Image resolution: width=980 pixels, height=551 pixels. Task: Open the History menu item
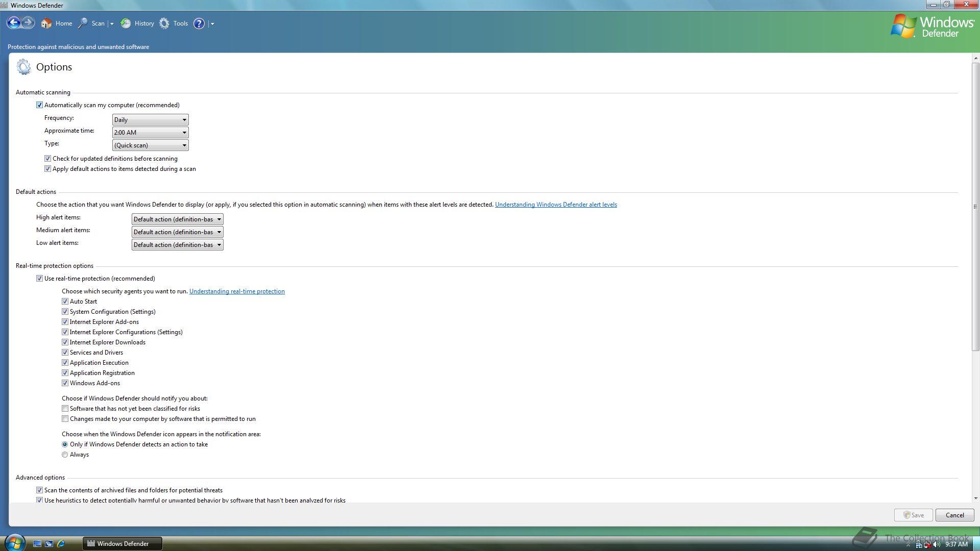144,23
